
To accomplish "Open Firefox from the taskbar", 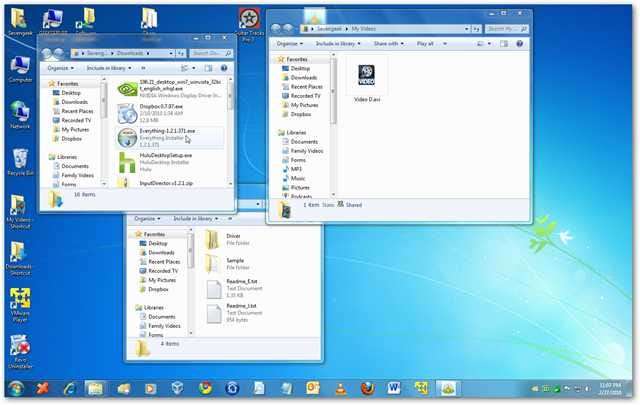I will [367, 388].
